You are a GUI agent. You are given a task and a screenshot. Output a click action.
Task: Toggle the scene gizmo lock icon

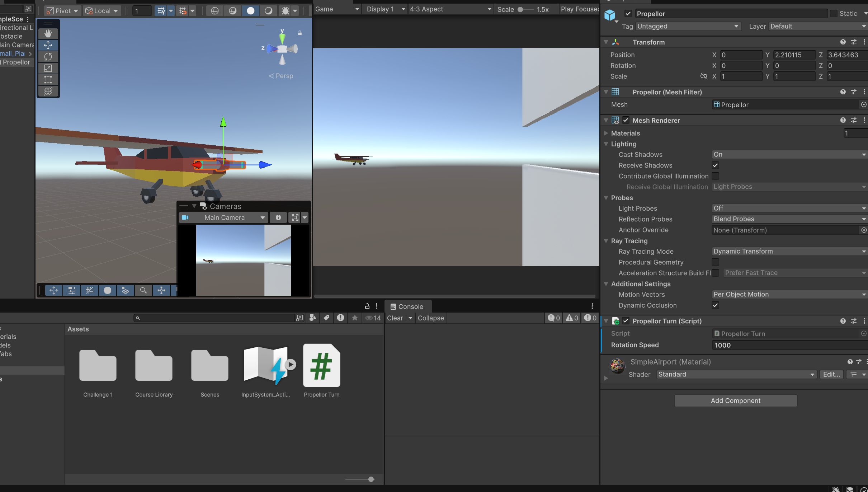point(300,33)
